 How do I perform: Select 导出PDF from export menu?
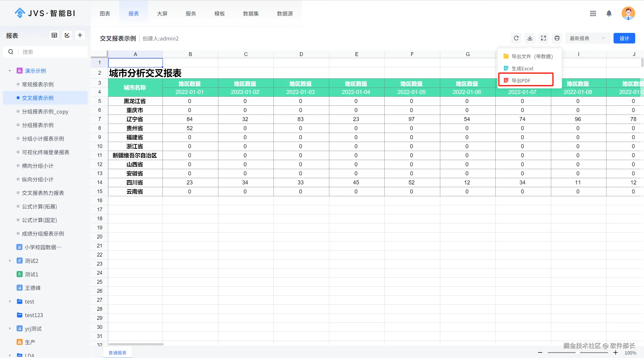coord(521,80)
